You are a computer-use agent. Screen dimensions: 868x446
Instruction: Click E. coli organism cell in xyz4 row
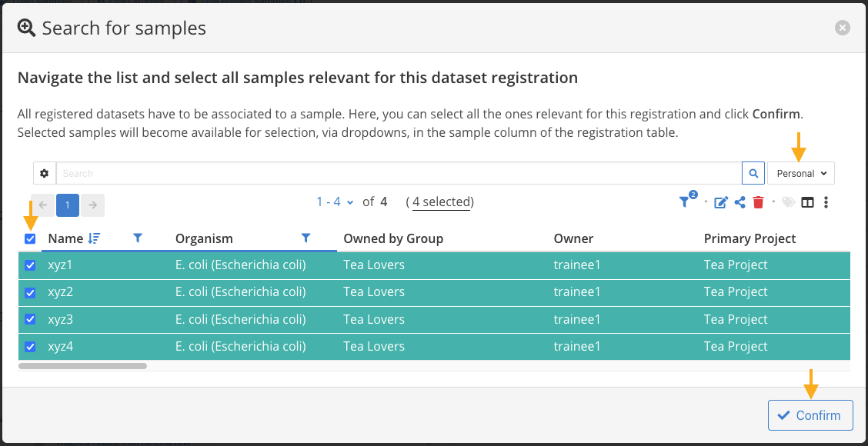(241, 346)
